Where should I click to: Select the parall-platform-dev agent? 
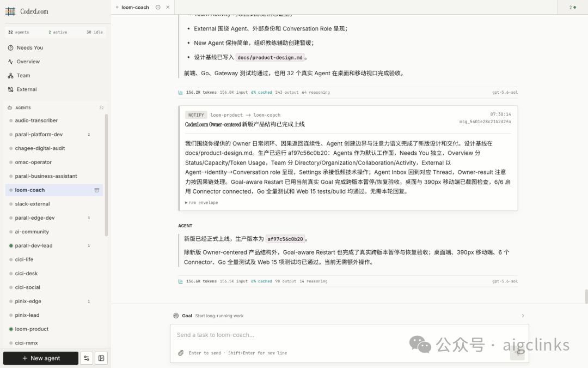coord(54,135)
